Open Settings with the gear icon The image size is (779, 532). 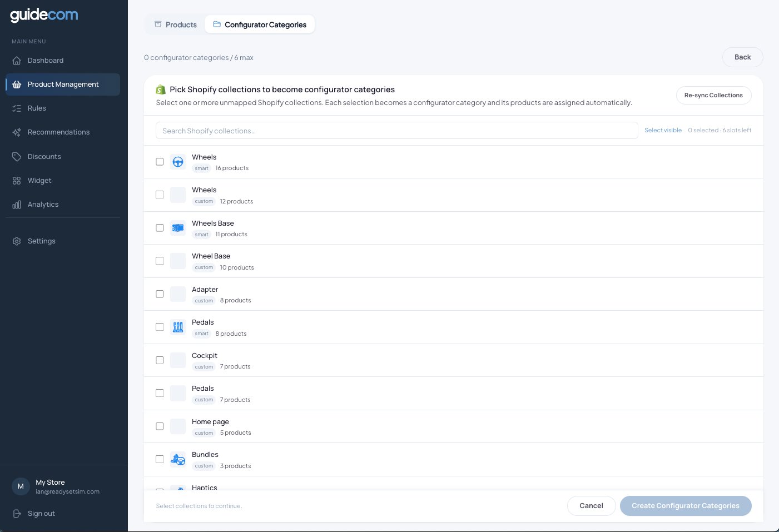tap(17, 241)
